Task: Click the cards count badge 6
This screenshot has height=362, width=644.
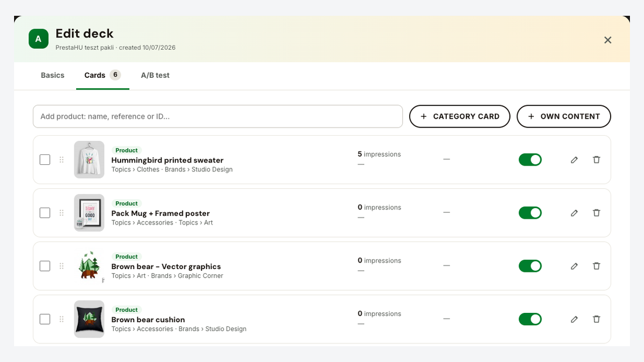Action: (x=115, y=75)
